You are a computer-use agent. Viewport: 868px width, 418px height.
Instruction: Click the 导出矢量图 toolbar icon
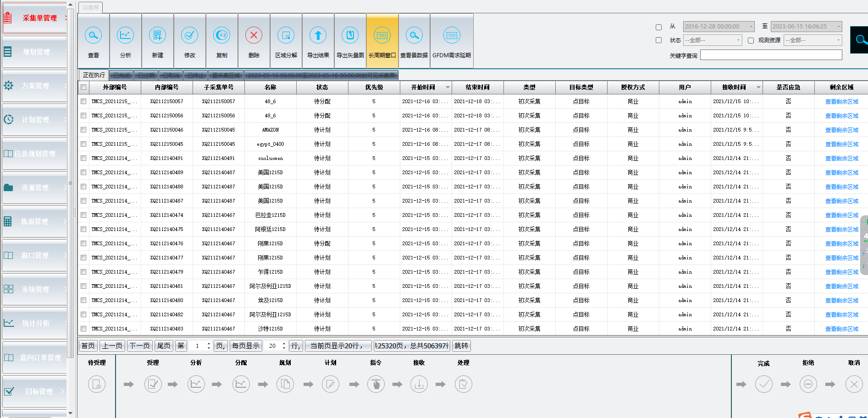[x=350, y=35]
